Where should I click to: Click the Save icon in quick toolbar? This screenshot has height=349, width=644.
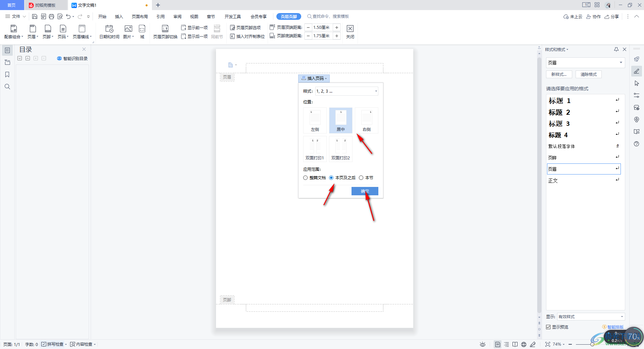[35, 16]
